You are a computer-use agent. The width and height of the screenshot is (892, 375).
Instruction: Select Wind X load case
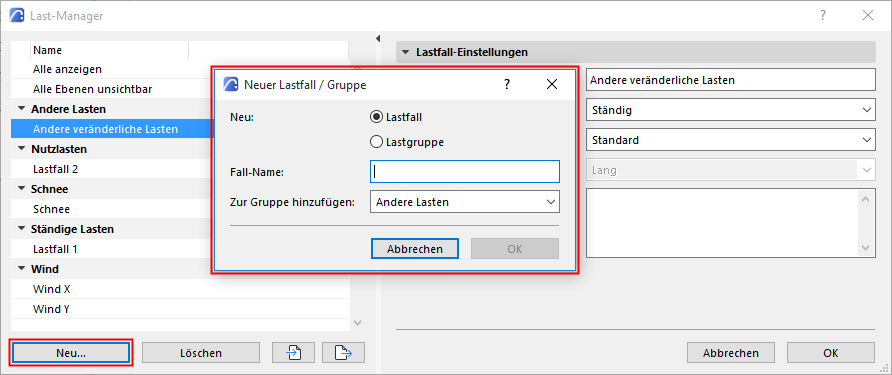[180, 289]
